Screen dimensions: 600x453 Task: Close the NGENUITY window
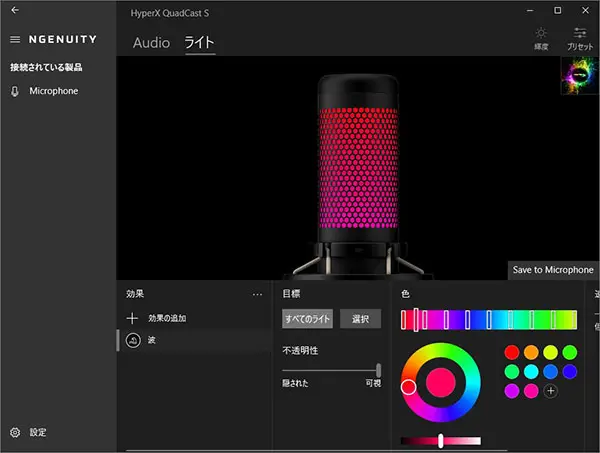[x=585, y=10]
